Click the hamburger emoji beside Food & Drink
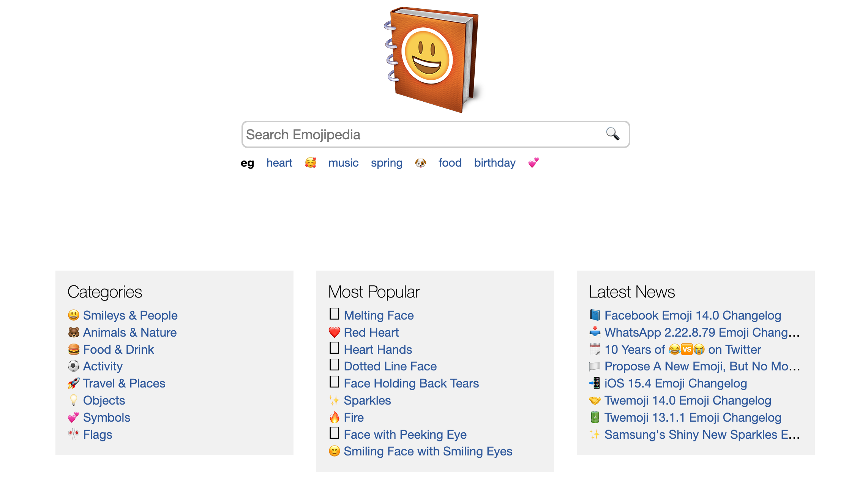This screenshot has height=482, width=868. tap(74, 349)
